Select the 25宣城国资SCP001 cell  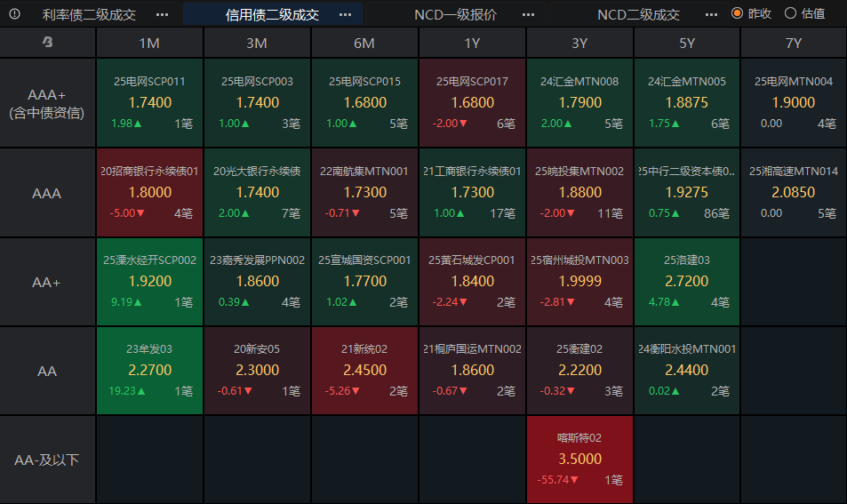364,282
